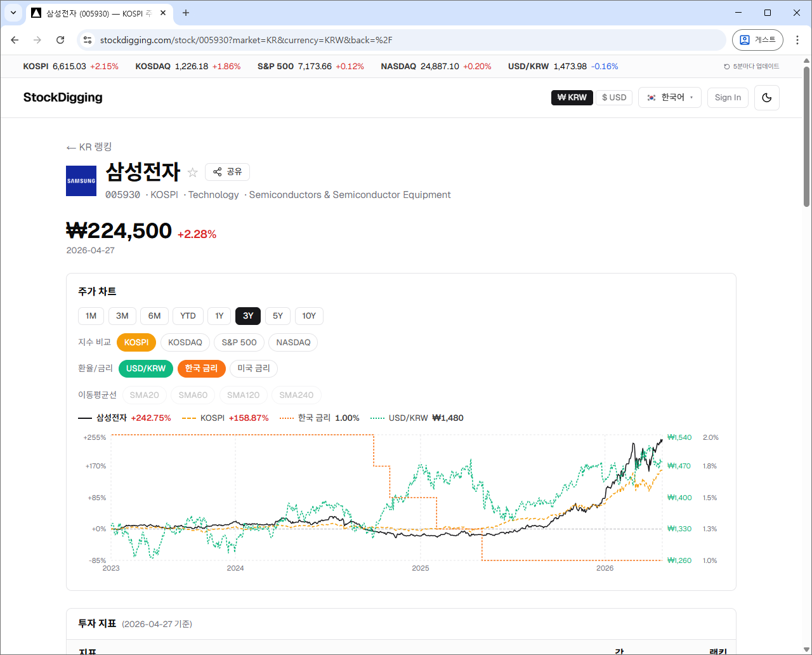Click KOSPI ticker in top bar
This screenshot has width=812, height=655.
coord(70,67)
